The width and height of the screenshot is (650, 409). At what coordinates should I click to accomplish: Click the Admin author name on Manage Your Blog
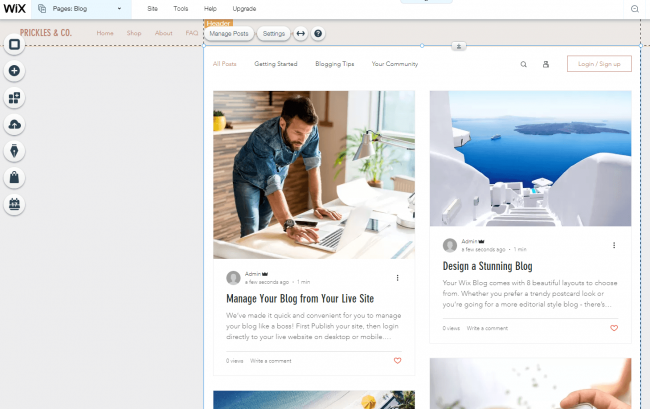(252, 274)
